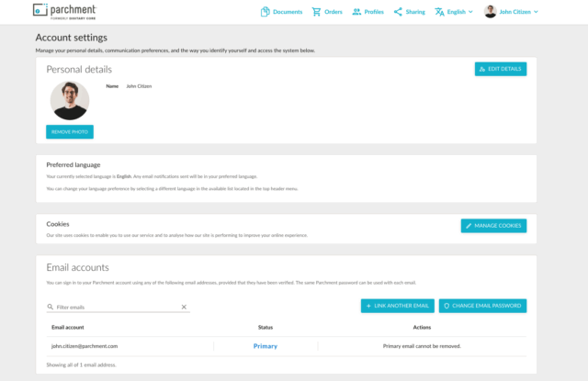588x381 pixels.
Task: Open Manage Cookies settings
Action: pyautogui.click(x=493, y=226)
